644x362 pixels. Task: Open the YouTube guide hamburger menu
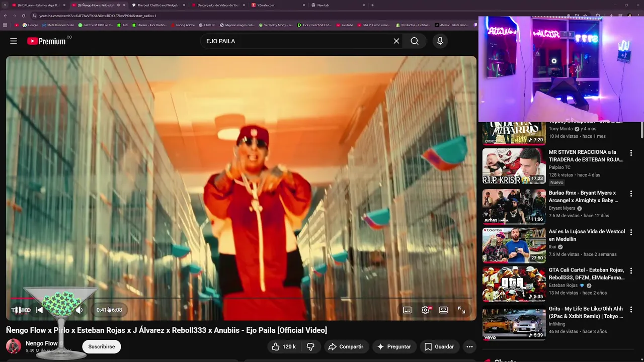coord(14,41)
